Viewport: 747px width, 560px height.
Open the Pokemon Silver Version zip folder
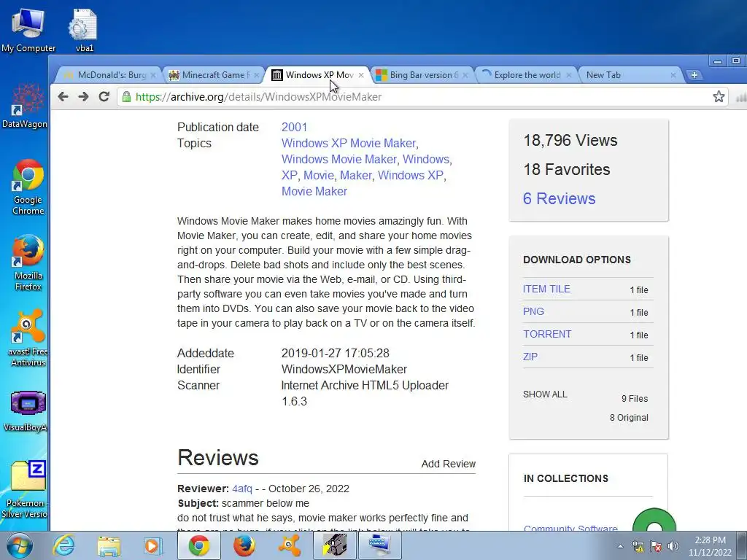point(25,489)
